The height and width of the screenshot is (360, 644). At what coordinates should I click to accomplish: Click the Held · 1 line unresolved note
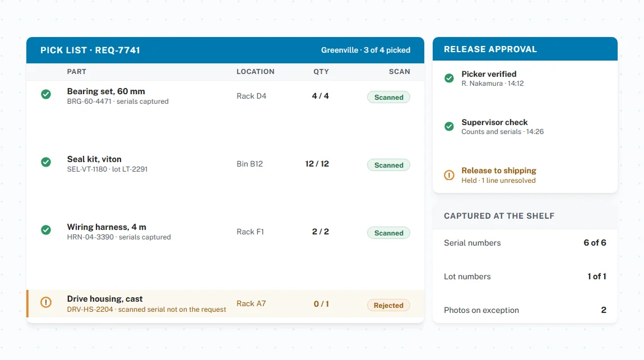point(498,181)
